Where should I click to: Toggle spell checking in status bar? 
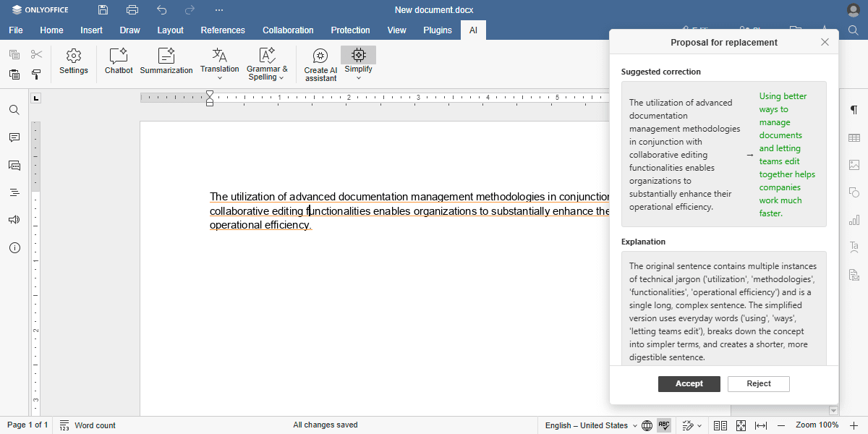click(x=664, y=425)
